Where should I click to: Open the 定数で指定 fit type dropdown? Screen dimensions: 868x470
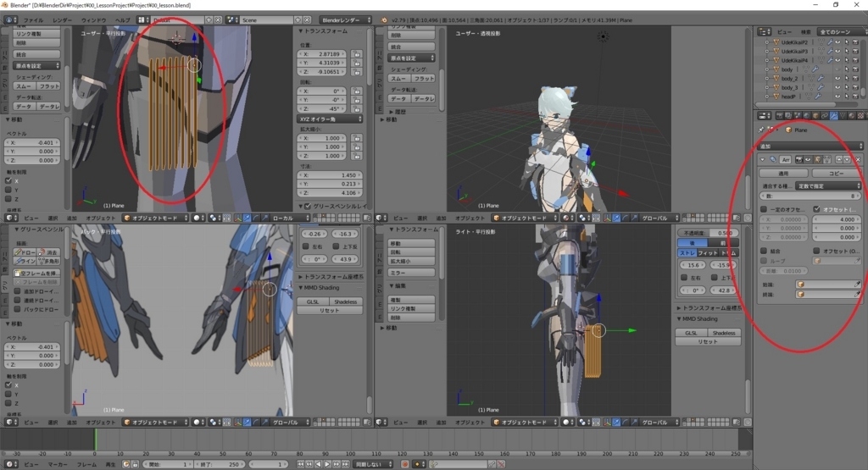pyautogui.click(x=829, y=185)
